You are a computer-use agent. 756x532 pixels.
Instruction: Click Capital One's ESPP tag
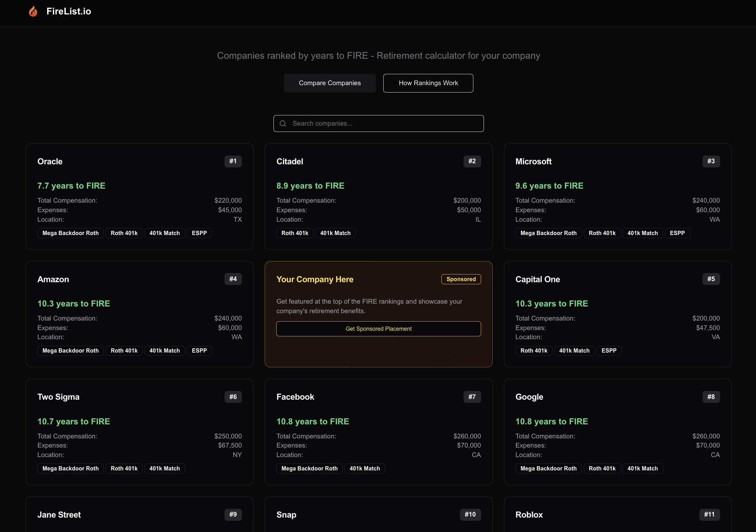click(609, 350)
